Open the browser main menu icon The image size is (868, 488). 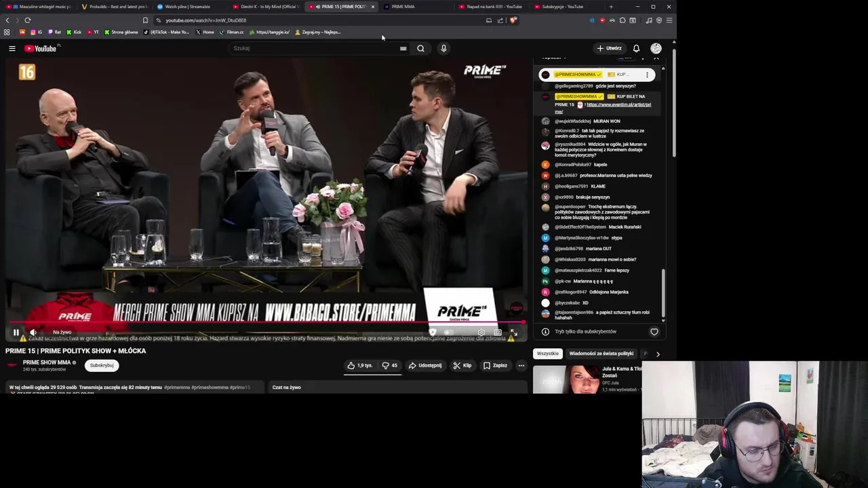[669, 20]
